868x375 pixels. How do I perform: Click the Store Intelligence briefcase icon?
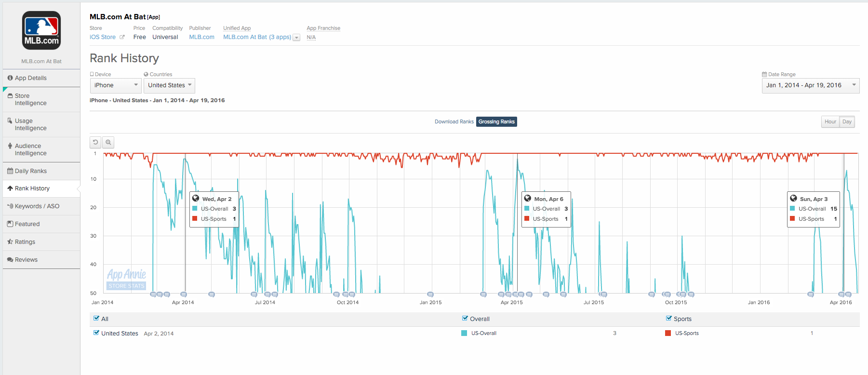10,95
